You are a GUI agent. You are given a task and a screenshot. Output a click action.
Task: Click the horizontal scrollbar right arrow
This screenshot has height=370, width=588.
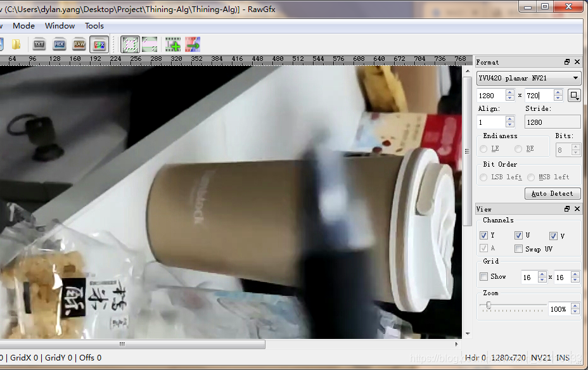pyautogui.click(x=456, y=344)
